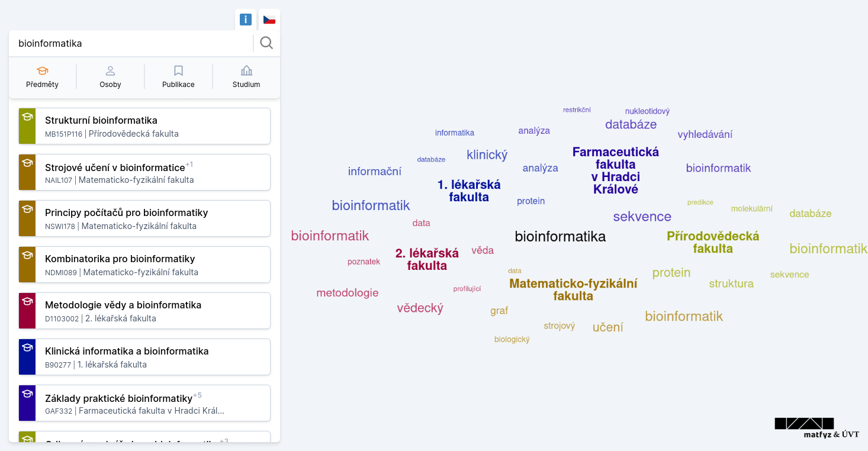Click the matfyz & ÚVT logo
This screenshot has width=868, height=451.
(817, 428)
